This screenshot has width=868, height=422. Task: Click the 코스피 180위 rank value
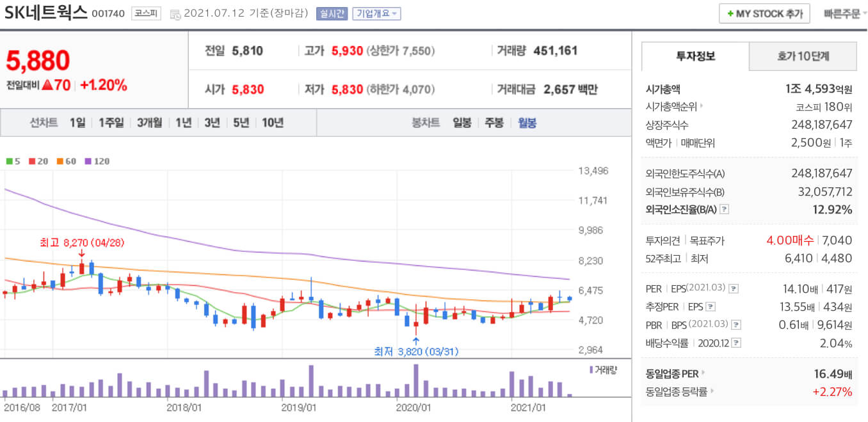824,107
